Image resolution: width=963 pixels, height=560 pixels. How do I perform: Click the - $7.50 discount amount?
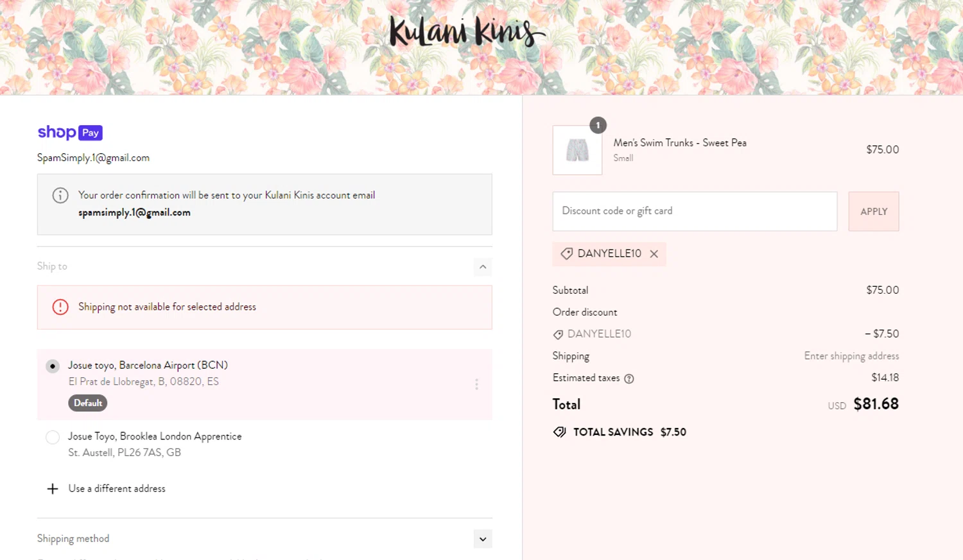click(881, 334)
